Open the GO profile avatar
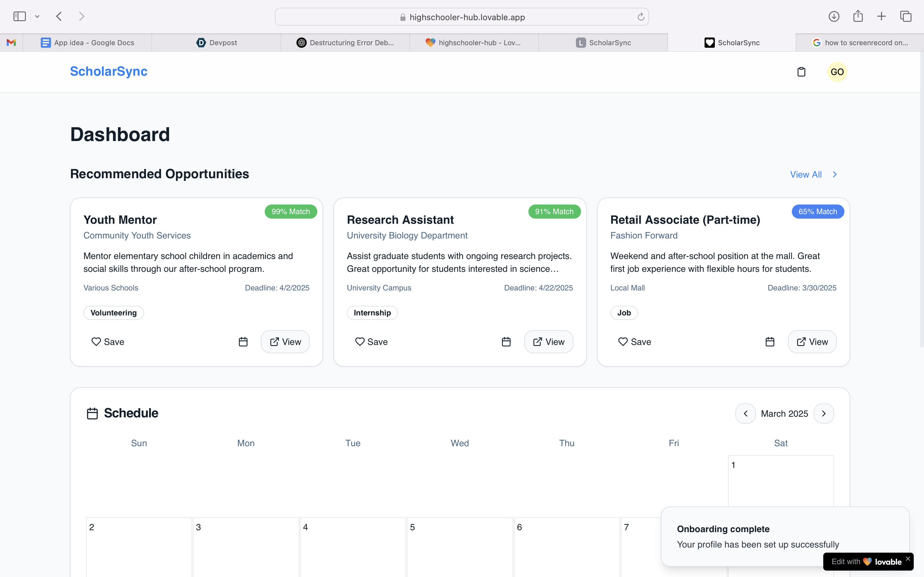 (837, 72)
